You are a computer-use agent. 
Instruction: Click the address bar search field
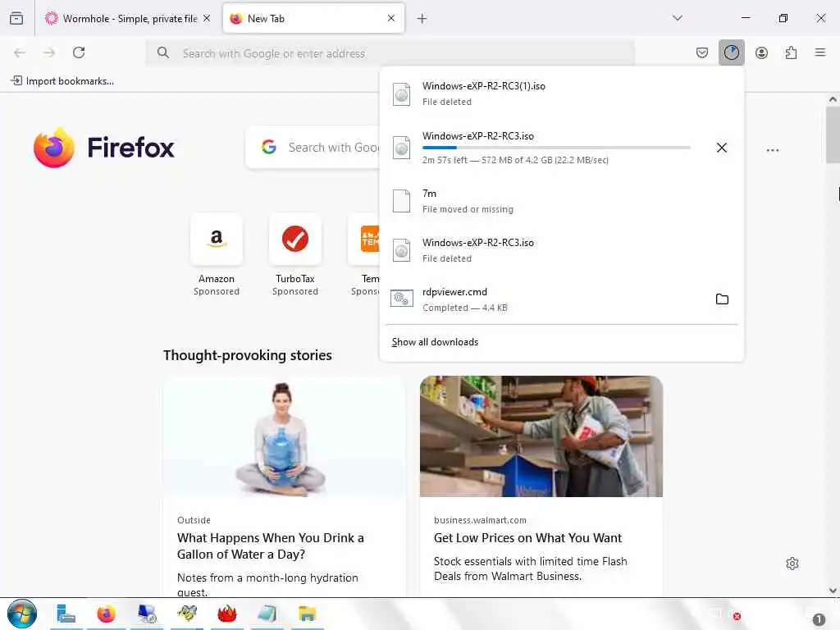pos(390,53)
